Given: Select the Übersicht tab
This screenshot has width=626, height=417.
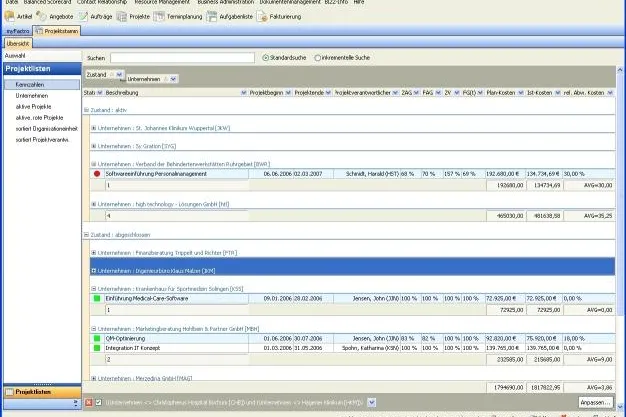Looking at the screenshot, I should [18, 44].
